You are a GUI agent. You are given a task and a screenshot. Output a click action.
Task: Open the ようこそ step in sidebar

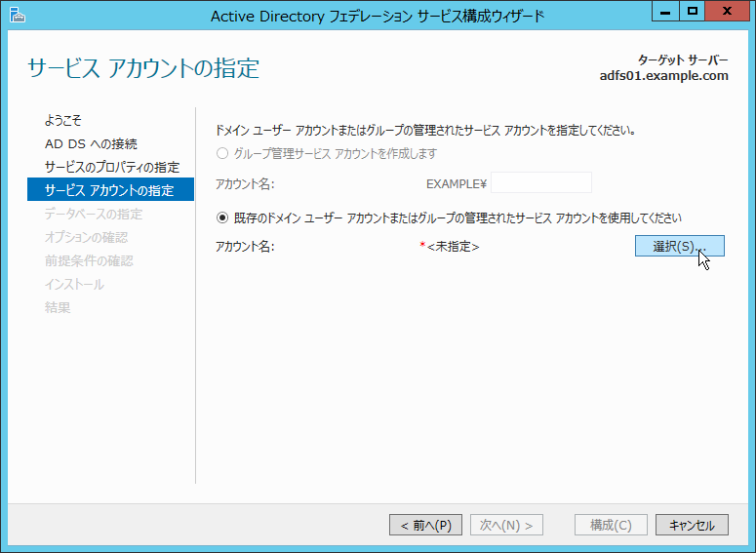(x=63, y=120)
